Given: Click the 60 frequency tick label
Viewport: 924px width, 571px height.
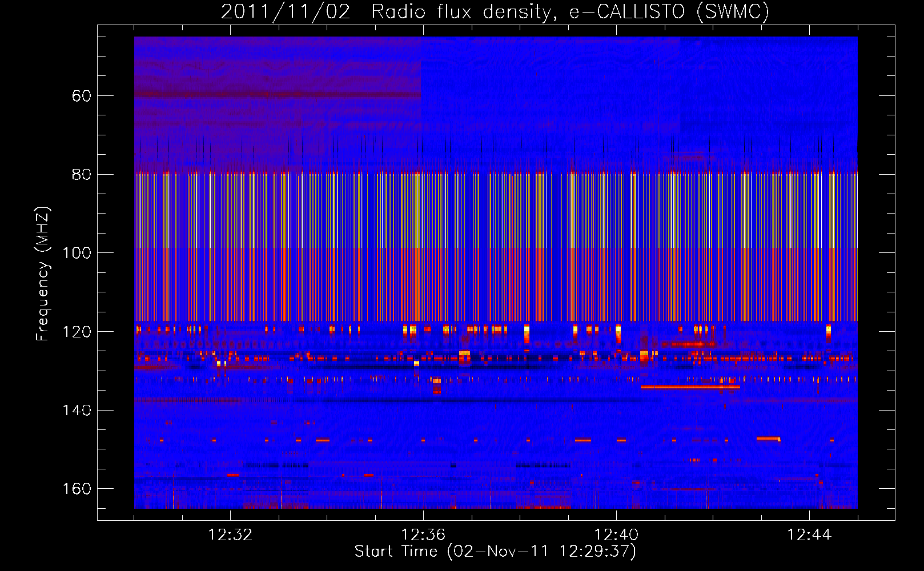Looking at the screenshot, I should coord(82,96).
